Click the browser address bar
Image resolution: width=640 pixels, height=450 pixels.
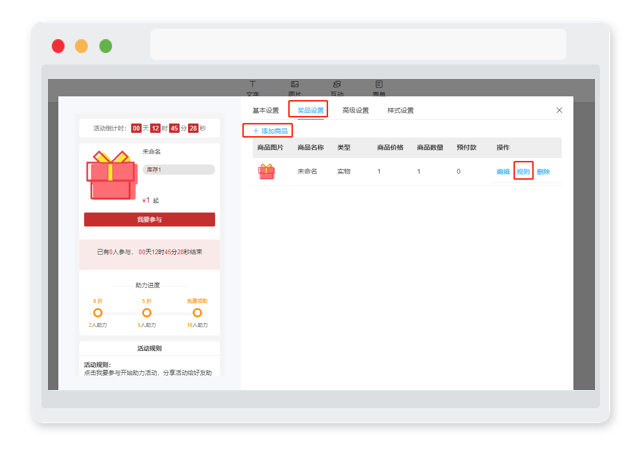(x=358, y=44)
